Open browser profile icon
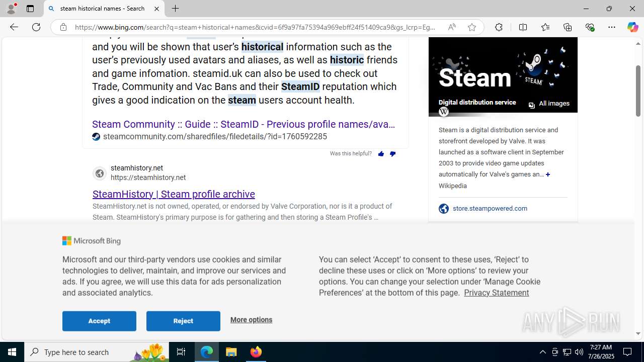This screenshot has height=362, width=644. point(11,9)
